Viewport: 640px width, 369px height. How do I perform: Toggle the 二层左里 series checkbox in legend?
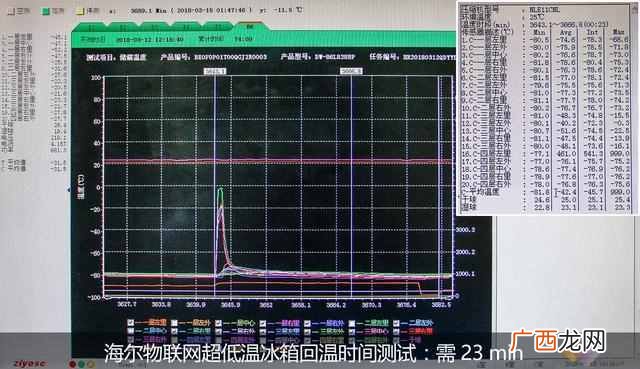tap(352, 323)
